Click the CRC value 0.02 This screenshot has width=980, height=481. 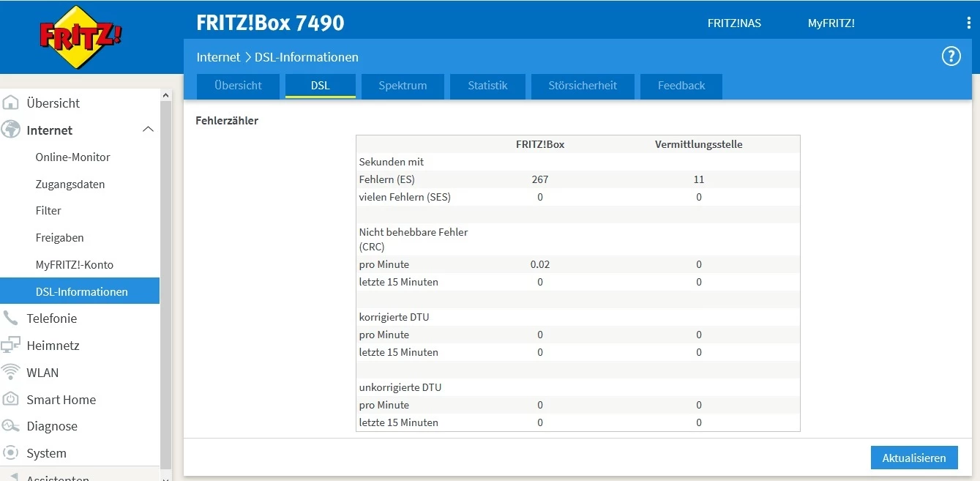[x=540, y=264]
